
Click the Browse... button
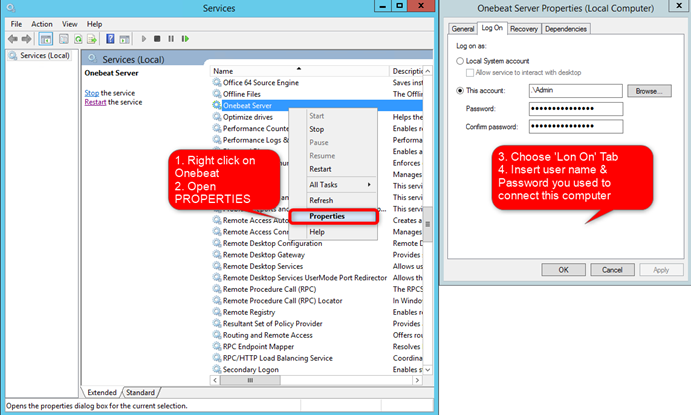pyautogui.click(x=649, y=91)
